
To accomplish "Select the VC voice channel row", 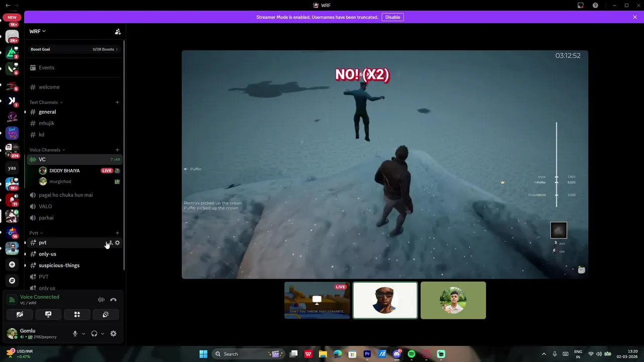I will pyautogui.click(x=74, y=159).
